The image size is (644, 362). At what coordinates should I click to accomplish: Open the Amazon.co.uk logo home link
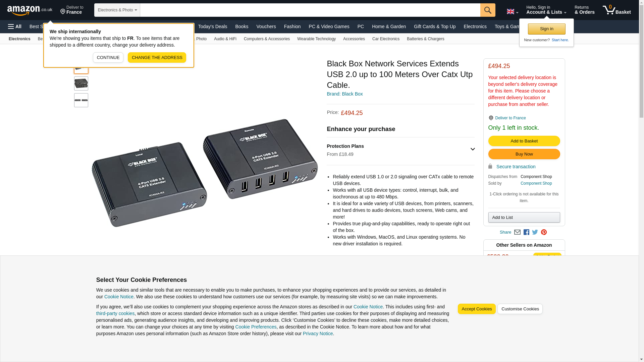(x=30, y=10)
